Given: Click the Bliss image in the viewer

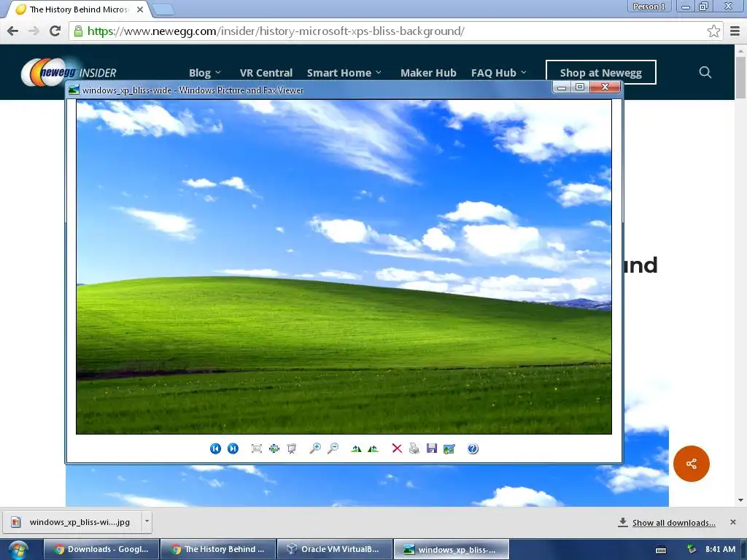Looking at the screenshot, I should pos(344,267).
